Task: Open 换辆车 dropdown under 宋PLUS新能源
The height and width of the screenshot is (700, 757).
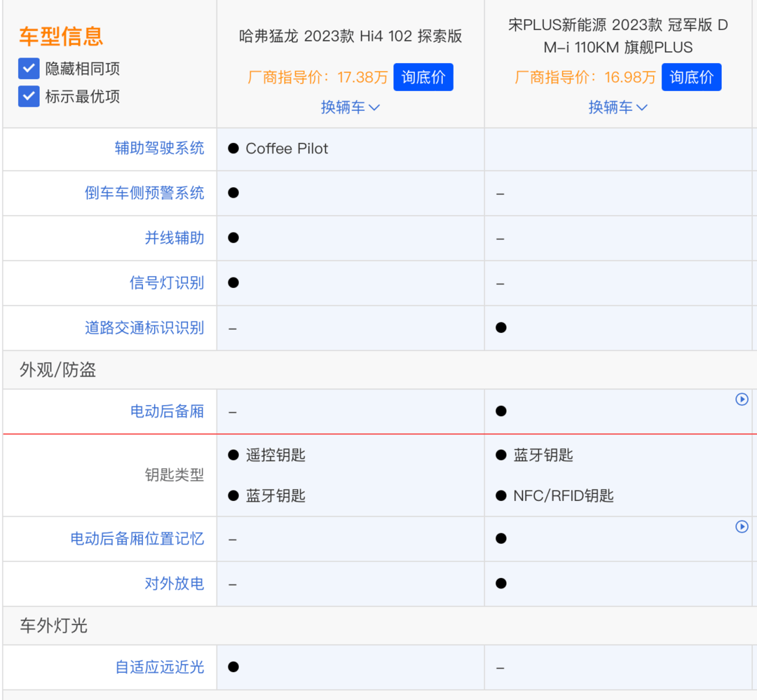Action: [x=618, y=107]
